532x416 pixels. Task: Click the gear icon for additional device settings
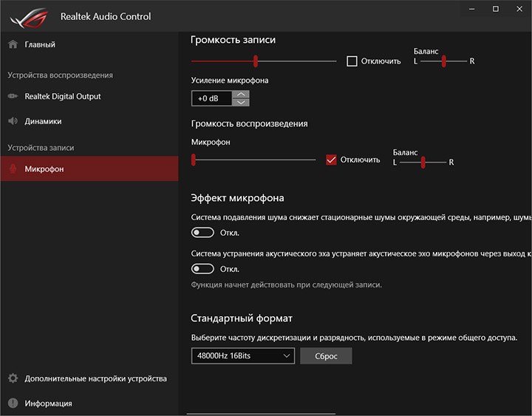(x=13, y=378)
